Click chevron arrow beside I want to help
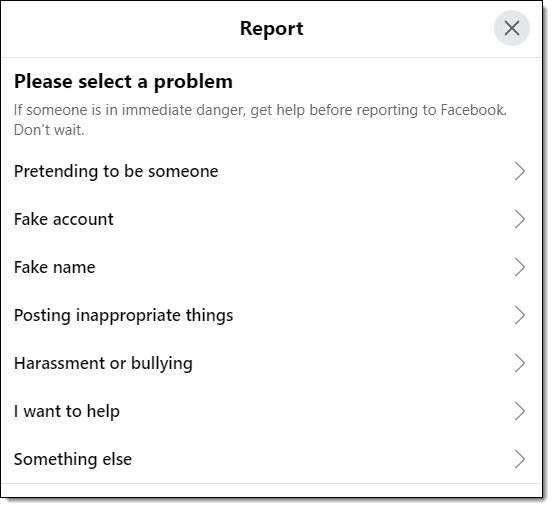The width and height of the screenshot is (553, 508). [519, 411]
